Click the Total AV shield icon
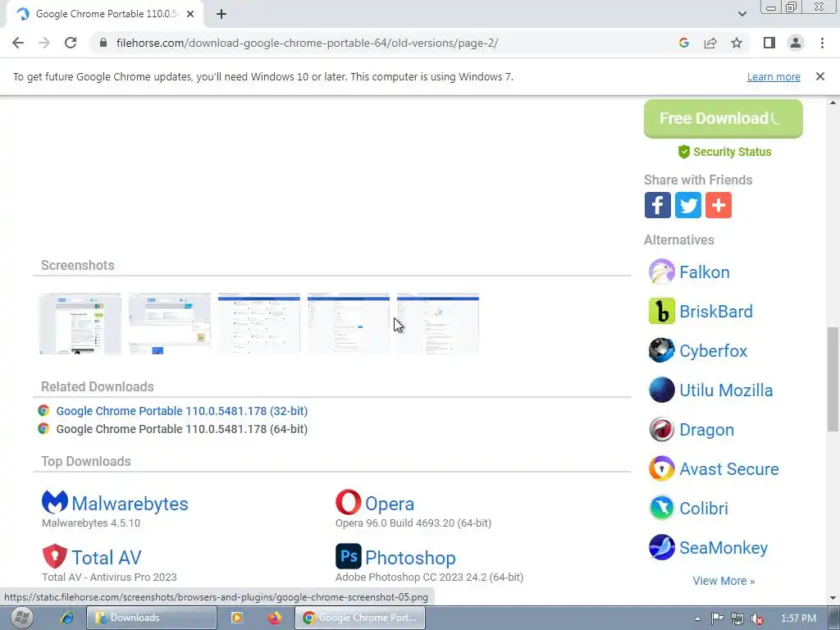Screen dimensions: 840x630 pos(55,556)
